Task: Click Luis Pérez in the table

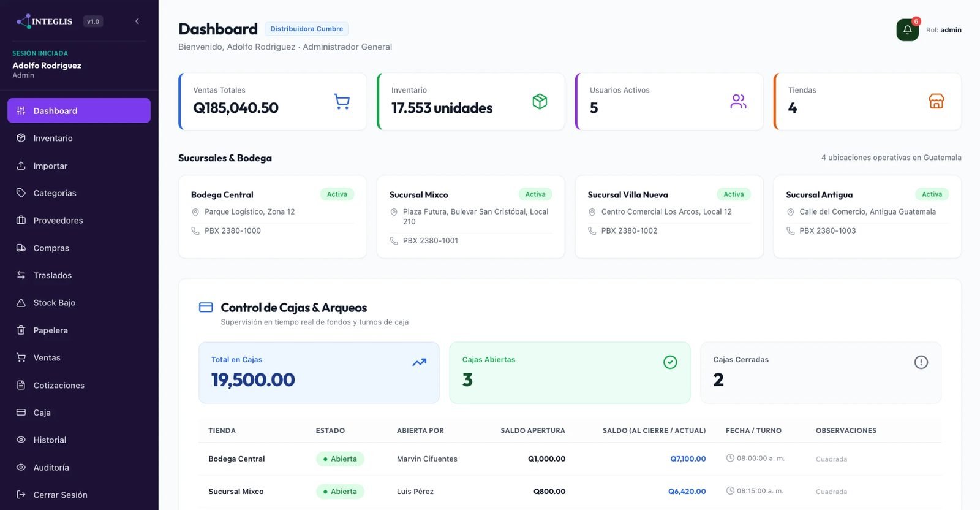Action: coord(415,492)
